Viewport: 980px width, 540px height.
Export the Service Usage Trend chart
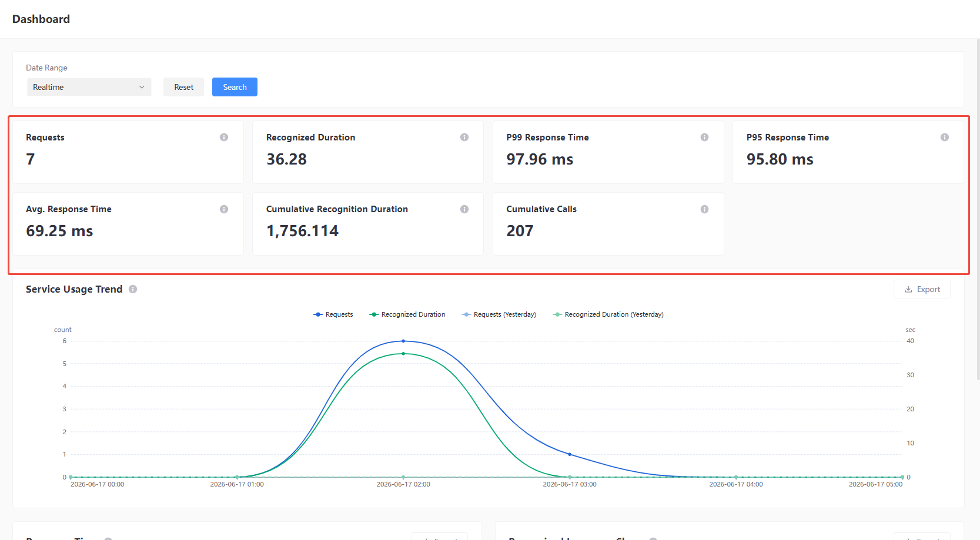(x=922, y=289)
